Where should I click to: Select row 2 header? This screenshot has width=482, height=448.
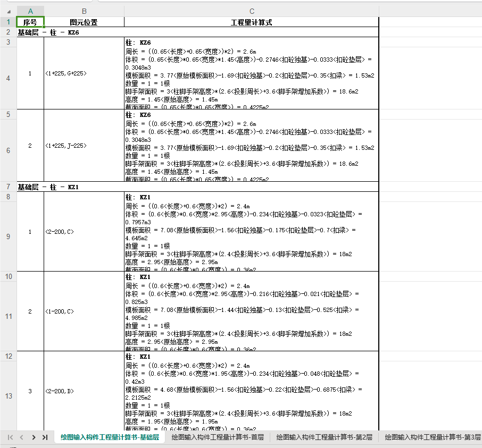(x=9, y=32)
